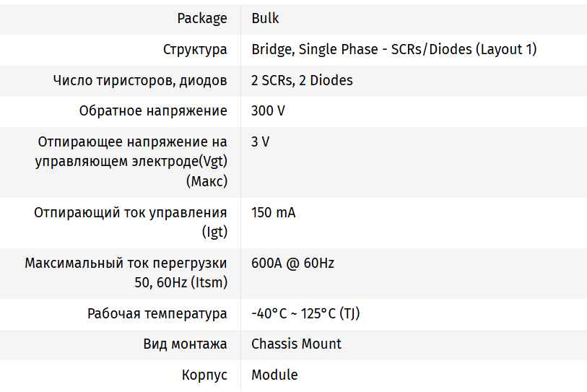Click the Отпирающий ток управления label

pyautogui.click(x=131, y=222)
